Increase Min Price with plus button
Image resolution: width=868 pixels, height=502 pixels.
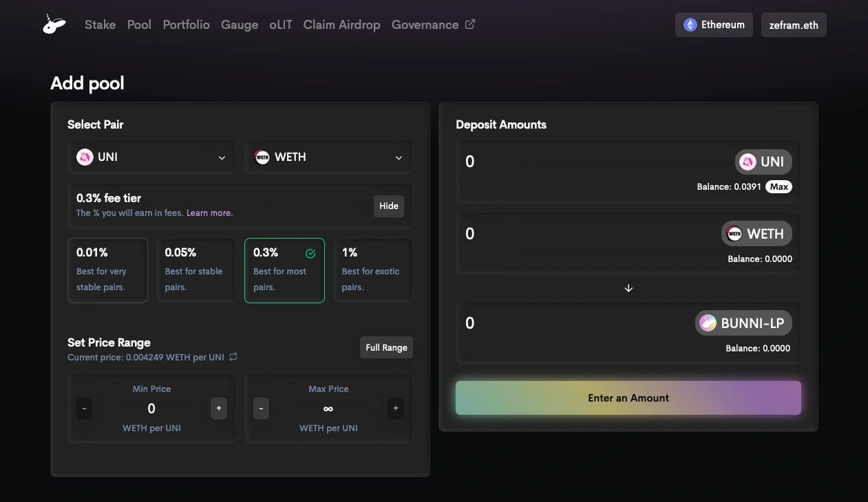(x=219, y=408)
